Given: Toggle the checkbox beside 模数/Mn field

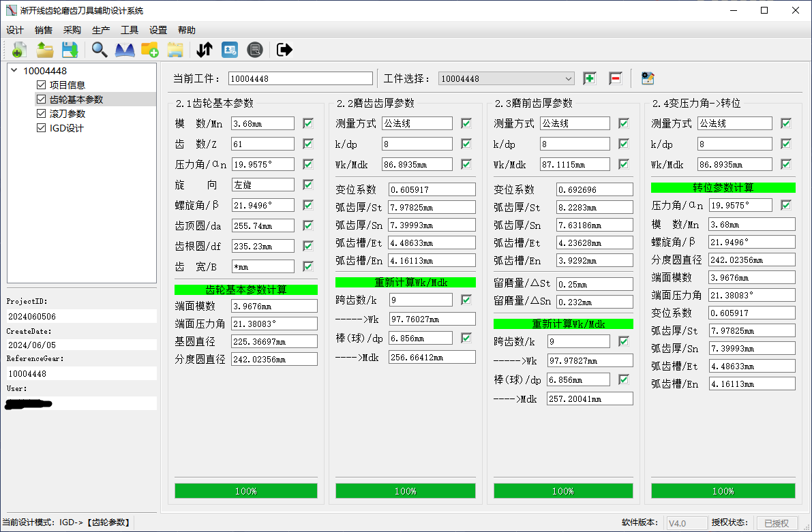Looking at the screenshot, I should (x=308, y=123).
